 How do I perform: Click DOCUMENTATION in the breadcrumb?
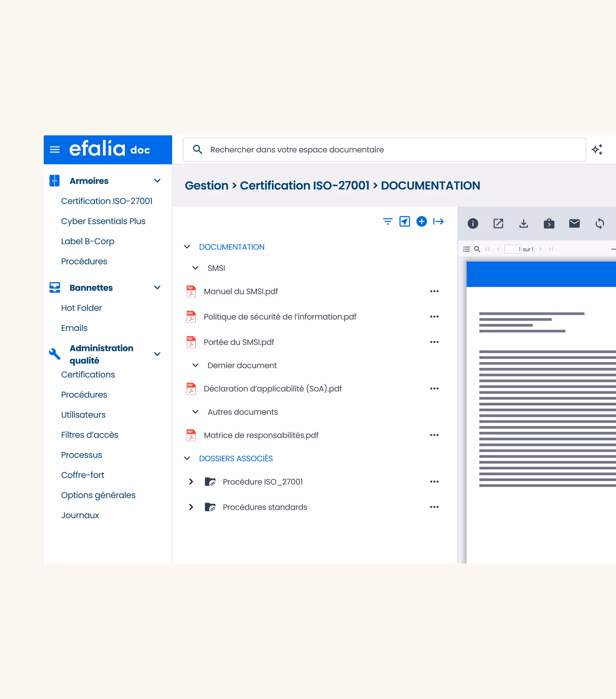tap(430, 185)
